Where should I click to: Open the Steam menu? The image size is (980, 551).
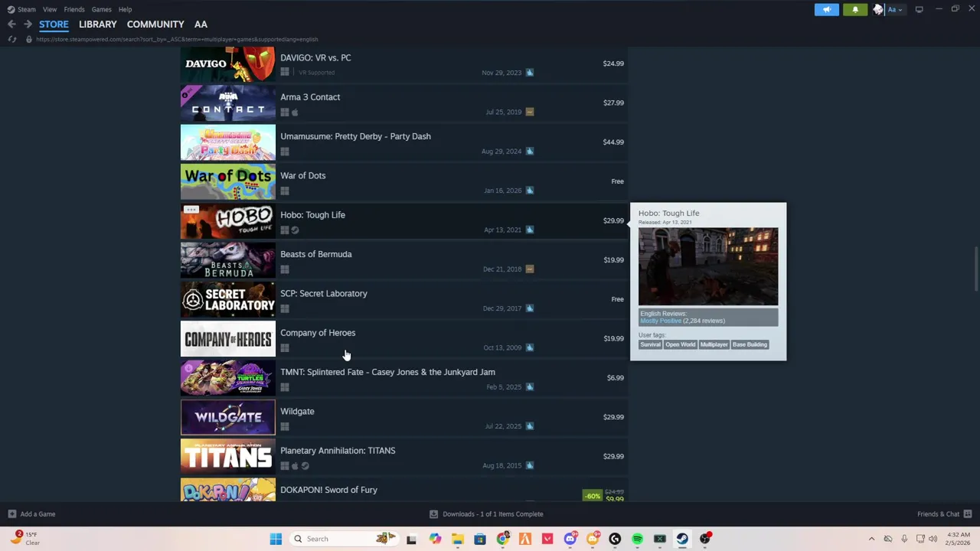[21, 9]
